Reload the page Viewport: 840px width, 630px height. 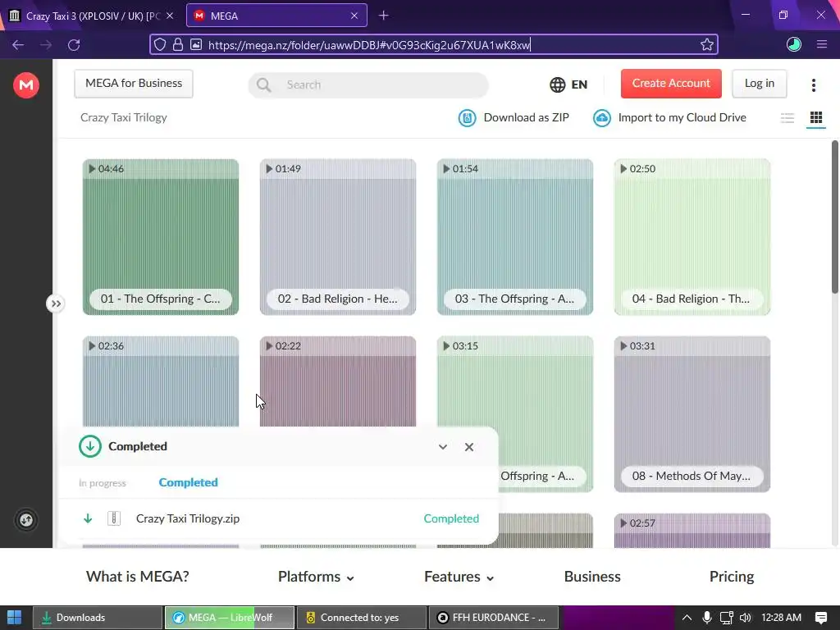pyautogui.click(x=74, y=45)
